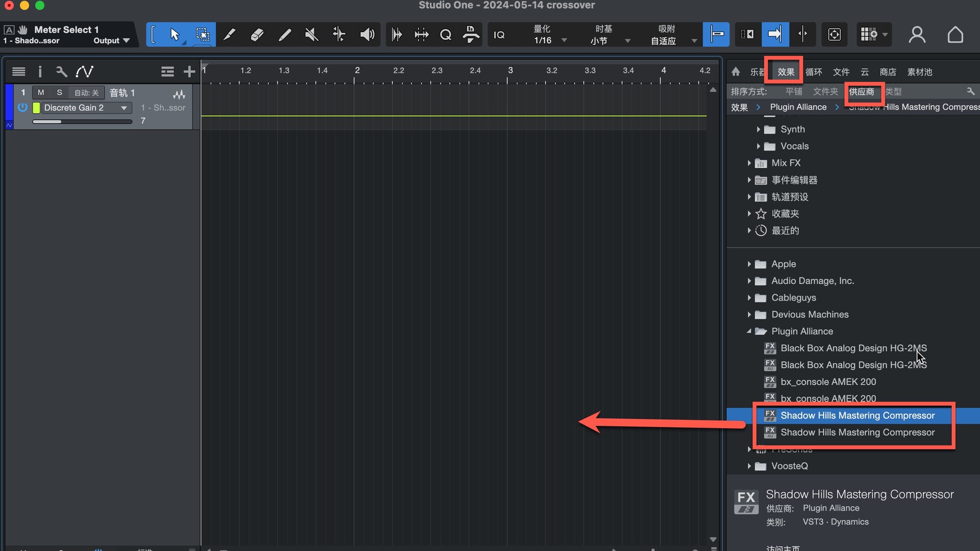Click the large FX plugin thumbnail

point(746,502)
